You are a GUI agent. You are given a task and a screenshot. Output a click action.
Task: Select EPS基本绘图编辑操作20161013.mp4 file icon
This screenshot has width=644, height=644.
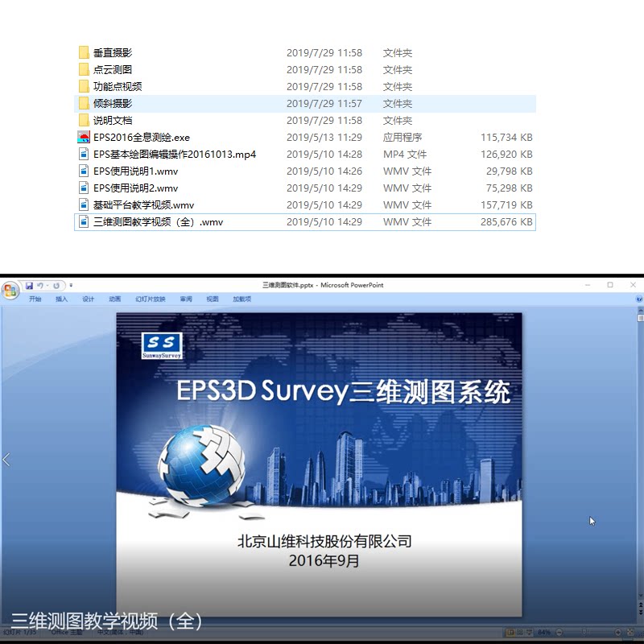pyautogui.click(x=84, y=154)
